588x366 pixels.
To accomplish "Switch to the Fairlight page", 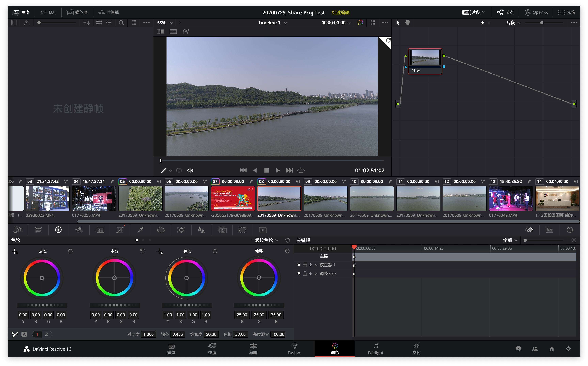I will coord(375,349).
